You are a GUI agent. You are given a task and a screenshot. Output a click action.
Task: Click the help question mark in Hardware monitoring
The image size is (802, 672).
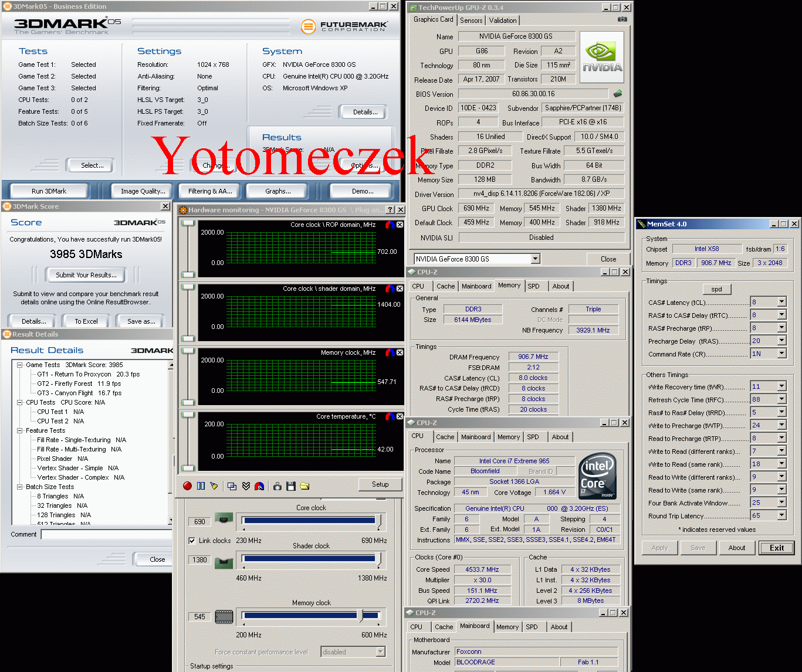pos(390,209)
